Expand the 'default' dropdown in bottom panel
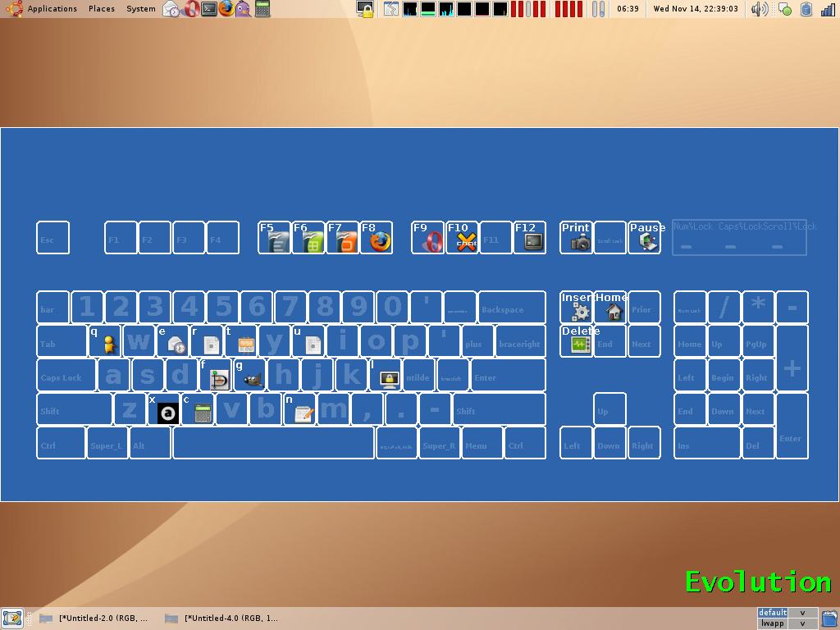 pyautogui.click(x=803, y=613)
